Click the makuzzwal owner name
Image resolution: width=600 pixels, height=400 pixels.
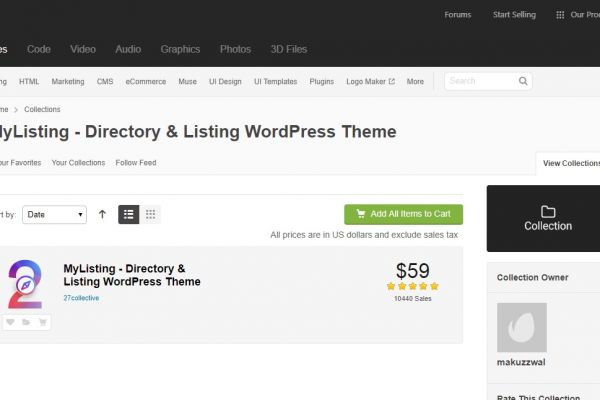(x=521, y=362)
